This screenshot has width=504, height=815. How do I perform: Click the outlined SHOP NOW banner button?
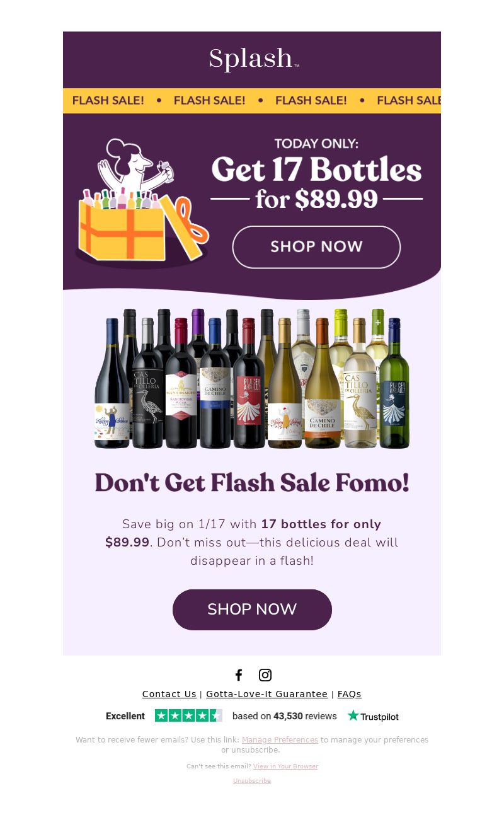click(x=316, y=247)
